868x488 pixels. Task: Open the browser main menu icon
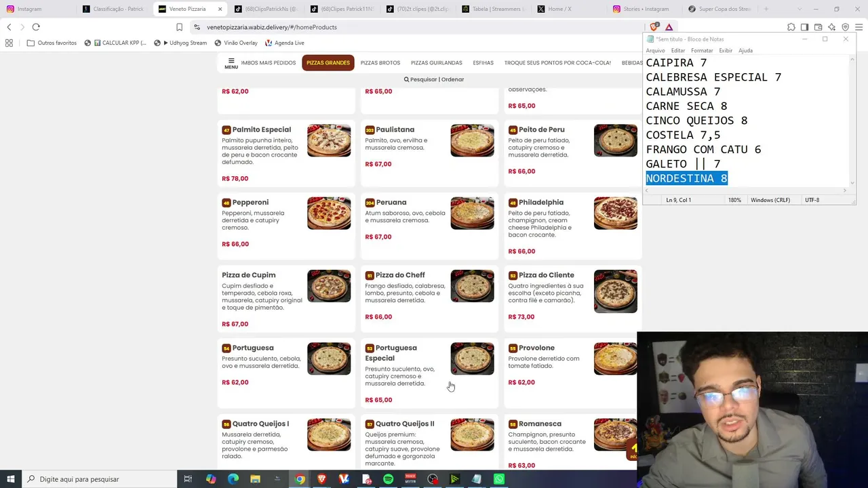pyautogui.click(x=859, y=27)
